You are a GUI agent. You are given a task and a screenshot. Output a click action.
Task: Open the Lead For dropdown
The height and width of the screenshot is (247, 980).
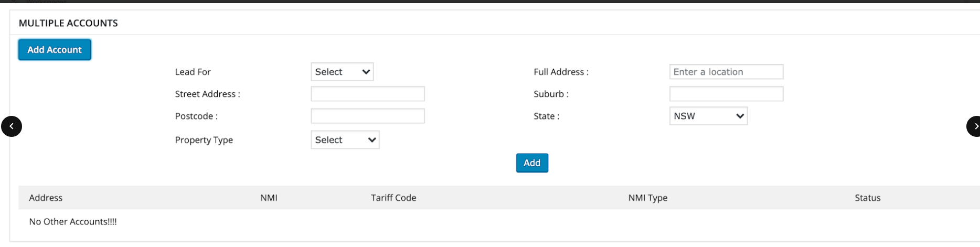342,72
